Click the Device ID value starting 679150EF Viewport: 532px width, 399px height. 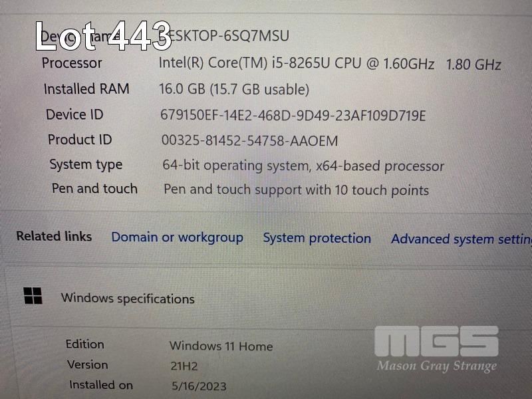coord(293,115)
